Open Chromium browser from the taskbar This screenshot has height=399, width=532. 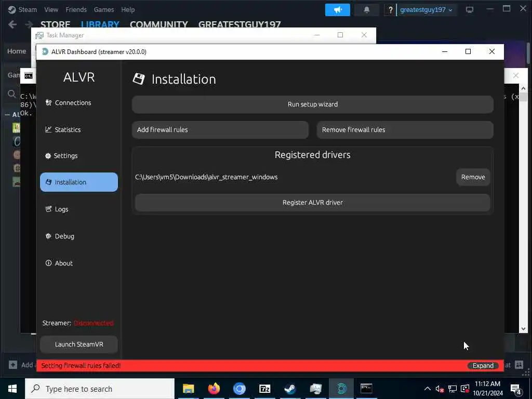pyautogui.click(x=239, y=389)
